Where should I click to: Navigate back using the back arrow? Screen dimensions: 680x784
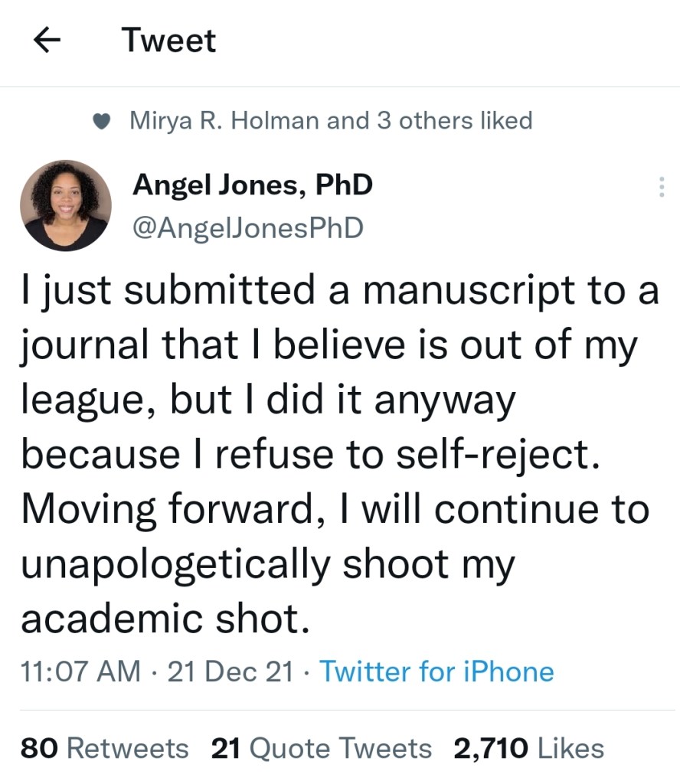47,40
